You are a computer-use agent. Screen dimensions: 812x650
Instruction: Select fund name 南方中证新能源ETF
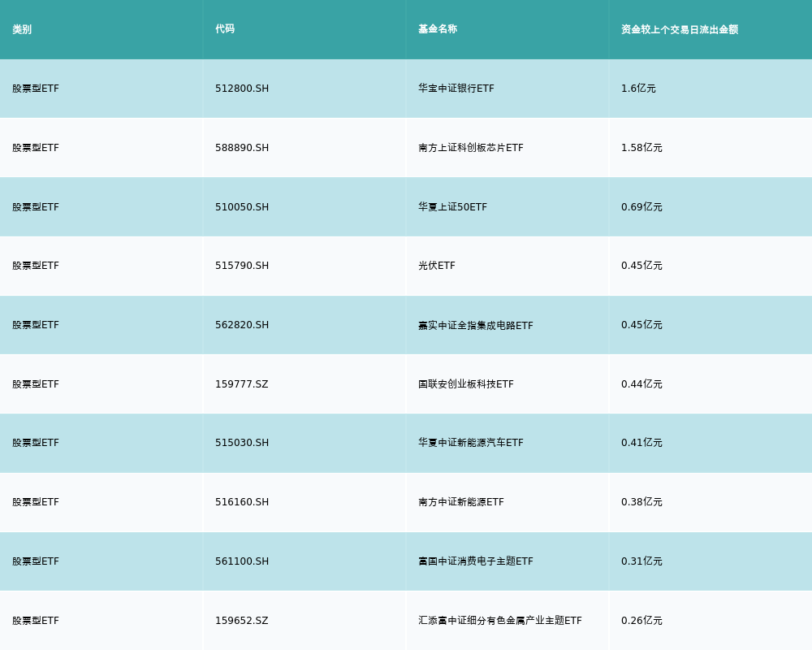tap(461, 502)
